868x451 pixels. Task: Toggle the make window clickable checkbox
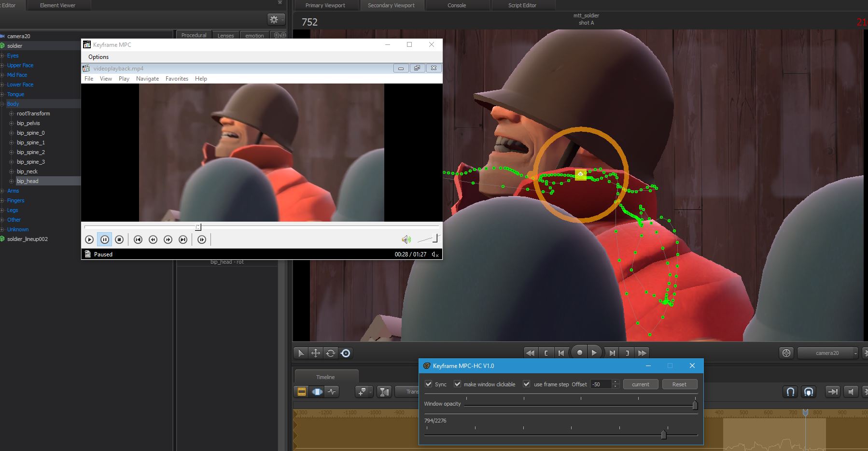click(458, 384)
